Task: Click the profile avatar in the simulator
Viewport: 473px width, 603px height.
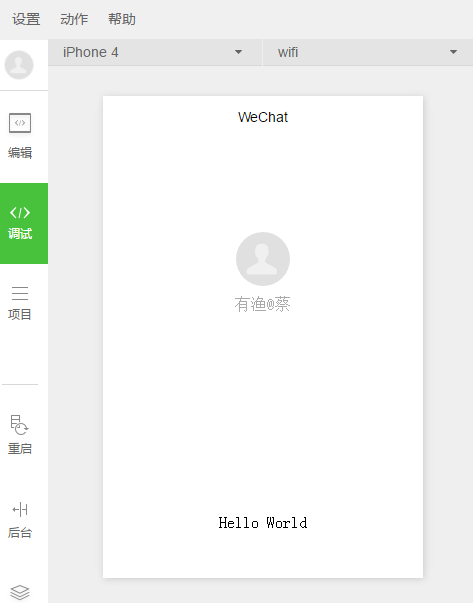Action: 263,259
